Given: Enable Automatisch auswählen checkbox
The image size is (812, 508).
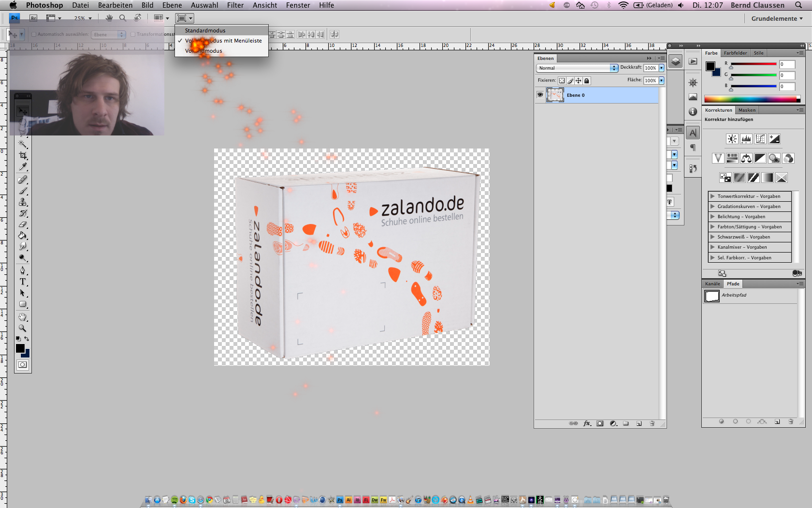Looking at the screenshot, I should [34, 34].
